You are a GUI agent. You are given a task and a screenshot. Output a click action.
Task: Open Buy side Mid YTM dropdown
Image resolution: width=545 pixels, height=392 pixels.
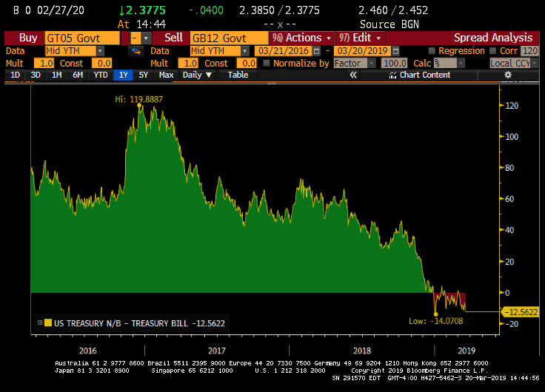100,51
